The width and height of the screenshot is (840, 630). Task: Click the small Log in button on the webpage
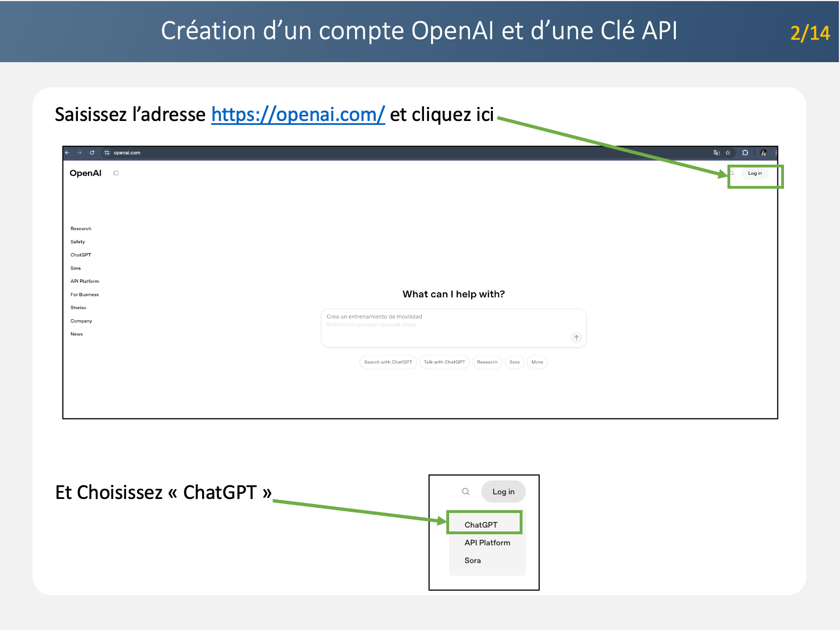click(x=754, y=174)
